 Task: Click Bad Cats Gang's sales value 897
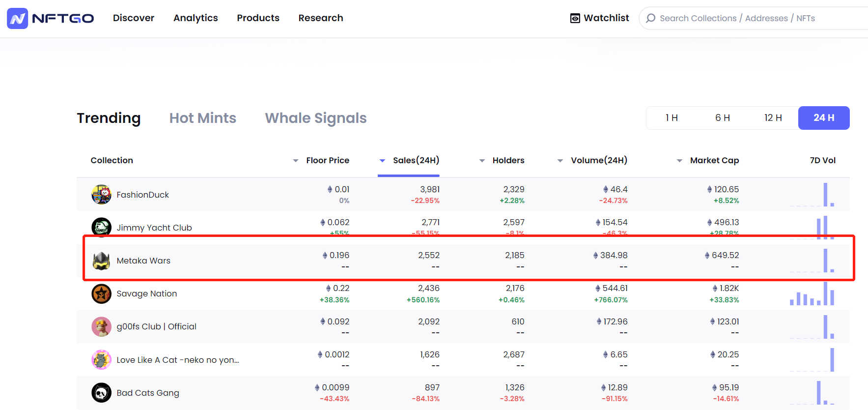pos(432,387)
